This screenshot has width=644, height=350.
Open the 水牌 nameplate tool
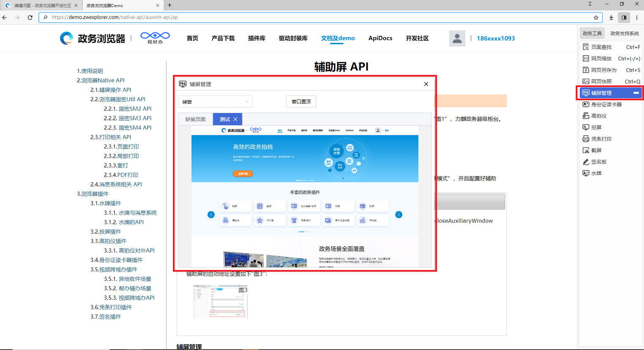click(592, 173)
